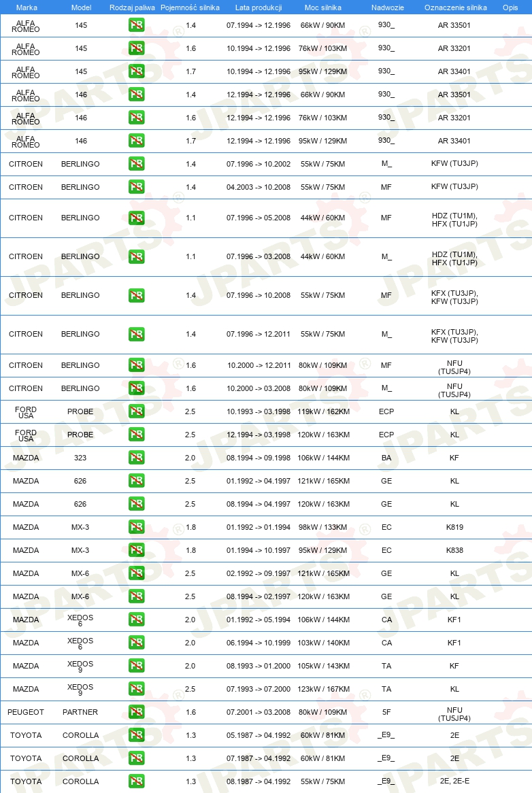Click PROBE model in 119kW / 162KM row
Image resolution: width=532 pixels, height=793 pixels.
(80, 411)
